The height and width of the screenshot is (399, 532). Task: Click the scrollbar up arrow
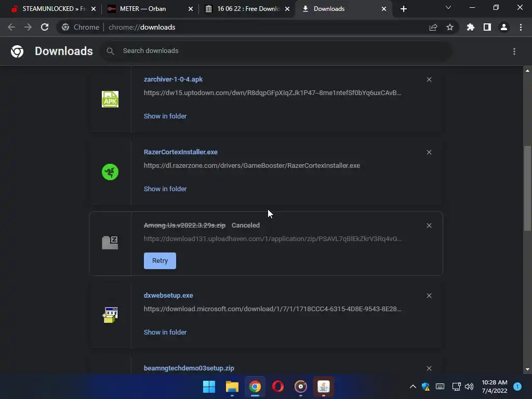coord(527,71)
